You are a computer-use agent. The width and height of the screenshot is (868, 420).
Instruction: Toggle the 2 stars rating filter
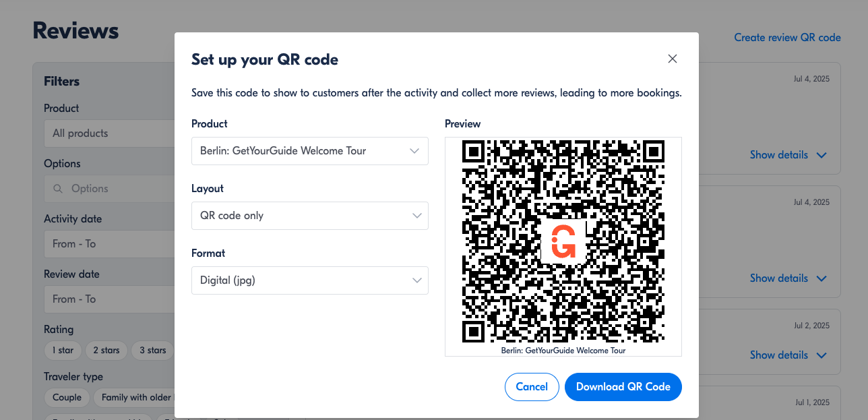(x=106, y=351)
